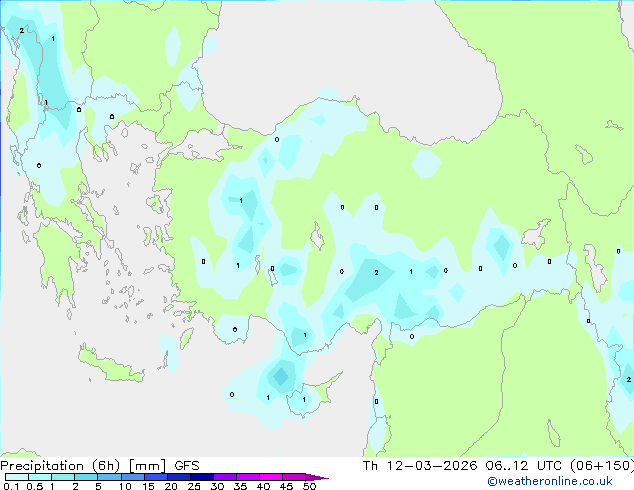Pick the 2–5 mm legend color swatch
Viewport: 634px width, 490px height.
tap(86, 477)
